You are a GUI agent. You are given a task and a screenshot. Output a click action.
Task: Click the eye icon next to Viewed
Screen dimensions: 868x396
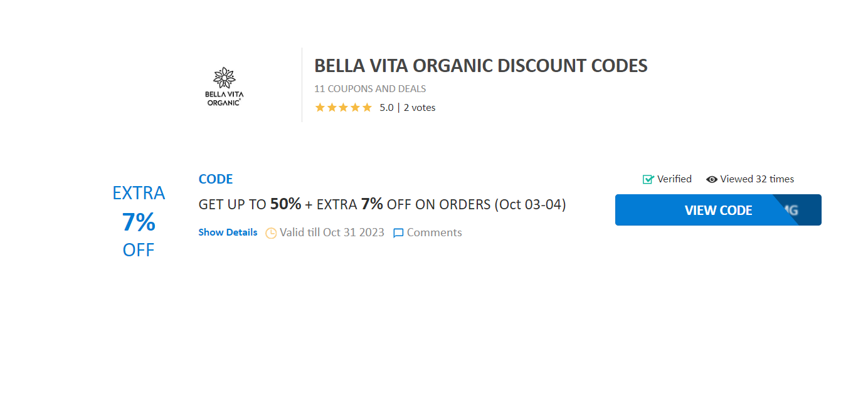coord(712,179)
